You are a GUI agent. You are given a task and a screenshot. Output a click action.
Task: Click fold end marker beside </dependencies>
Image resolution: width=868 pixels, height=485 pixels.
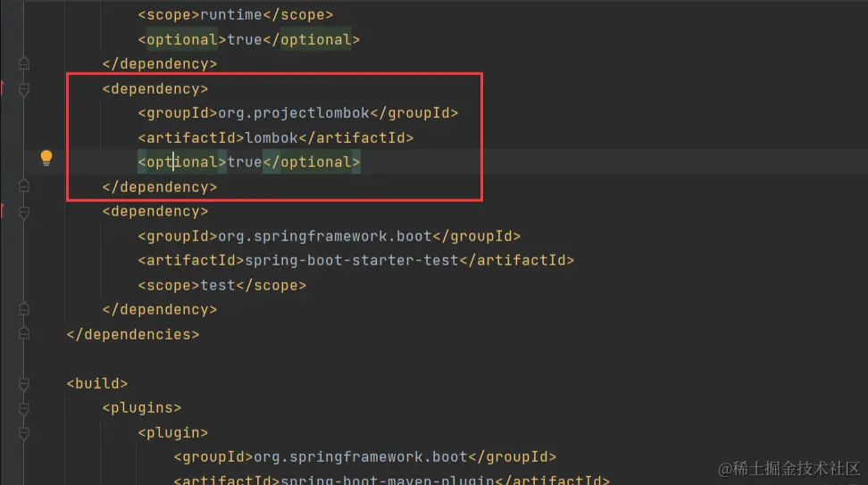[x=24, y=333]
